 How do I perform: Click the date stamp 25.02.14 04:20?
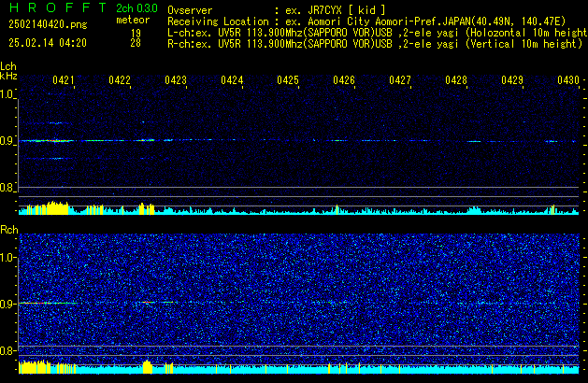48,43
